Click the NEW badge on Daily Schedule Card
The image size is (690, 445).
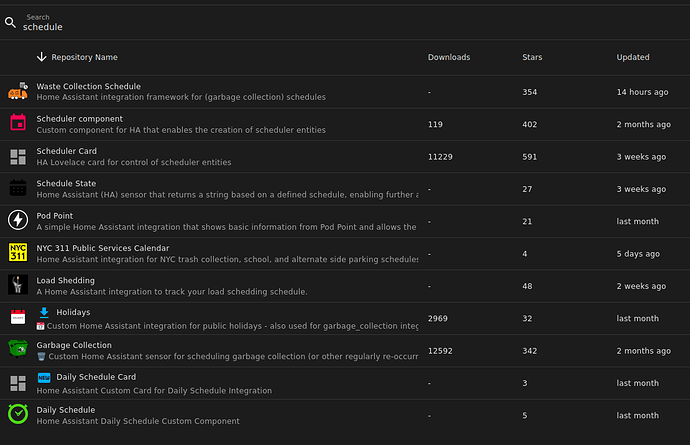[x=44, y=377]
